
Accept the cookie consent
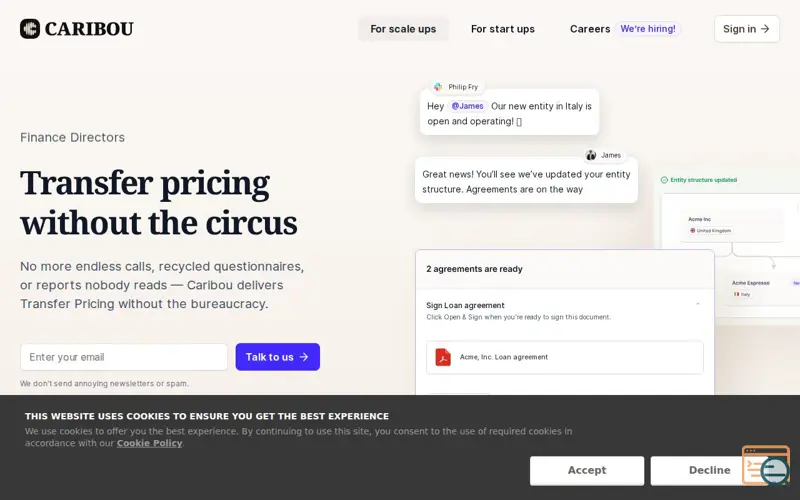click(587, 470)
